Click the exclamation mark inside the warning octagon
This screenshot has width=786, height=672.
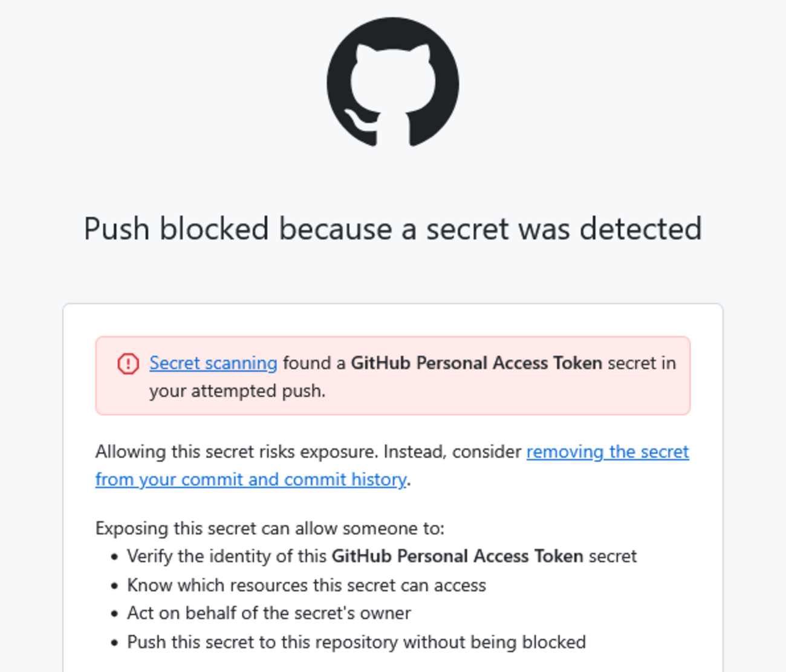128,364
